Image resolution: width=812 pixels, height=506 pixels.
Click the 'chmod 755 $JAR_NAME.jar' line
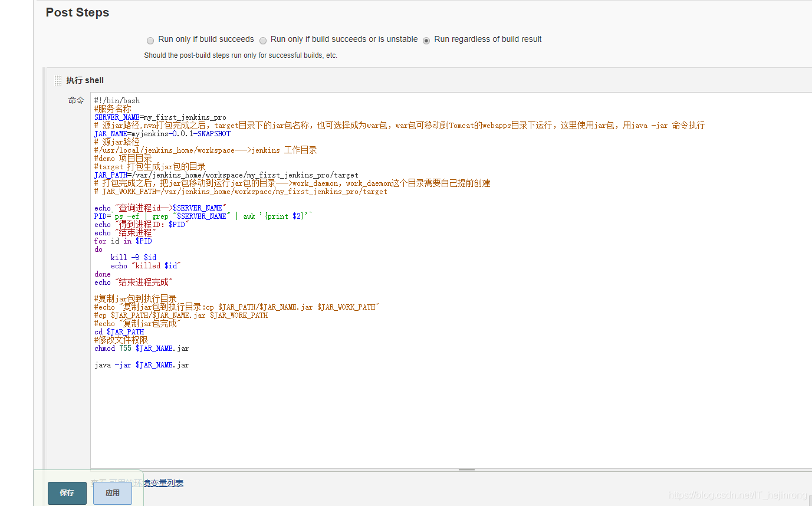[x=142, y=349]
